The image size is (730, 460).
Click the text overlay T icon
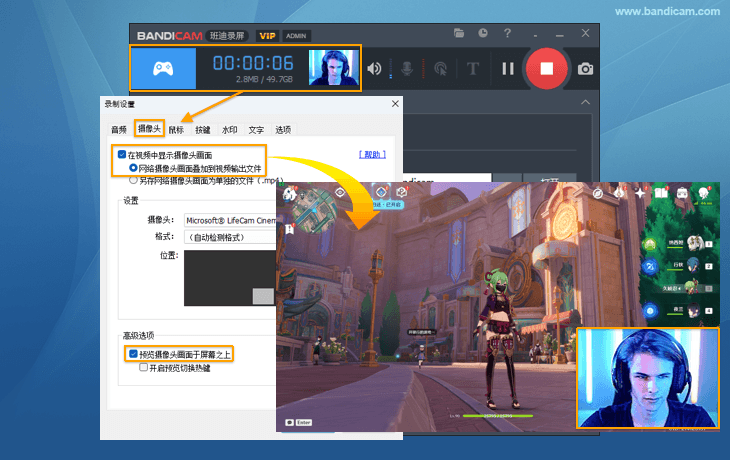[x=473, y=69]
